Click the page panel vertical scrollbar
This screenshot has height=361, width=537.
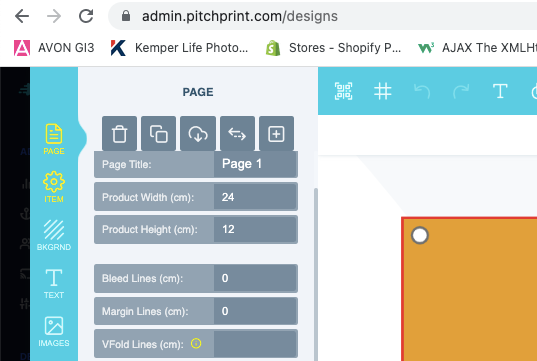click(x=316, y=274)
